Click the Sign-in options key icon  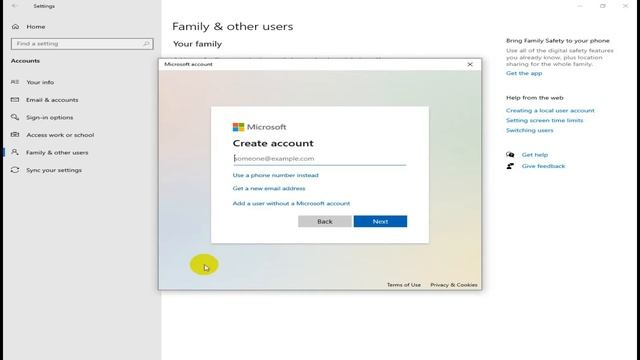pyautogui.click(x=15, y=117)
